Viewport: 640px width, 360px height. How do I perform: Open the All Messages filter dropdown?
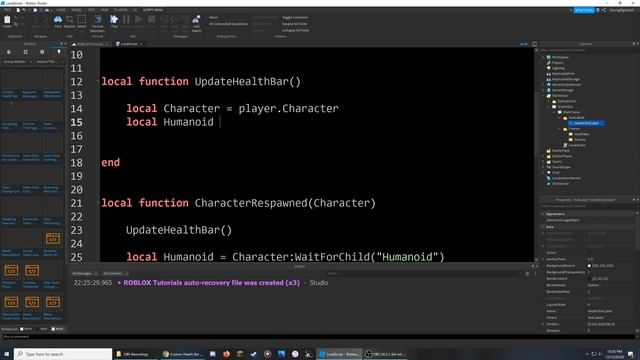[x=84, y=273]
